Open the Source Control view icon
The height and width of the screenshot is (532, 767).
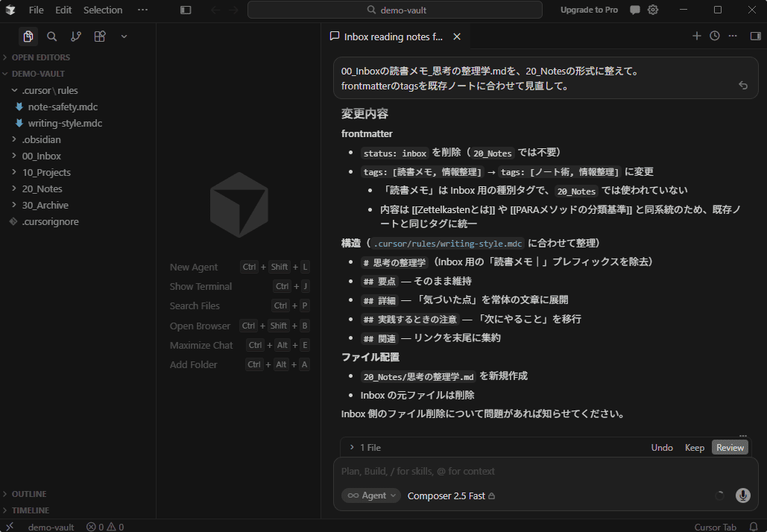[x=76, y=37]
